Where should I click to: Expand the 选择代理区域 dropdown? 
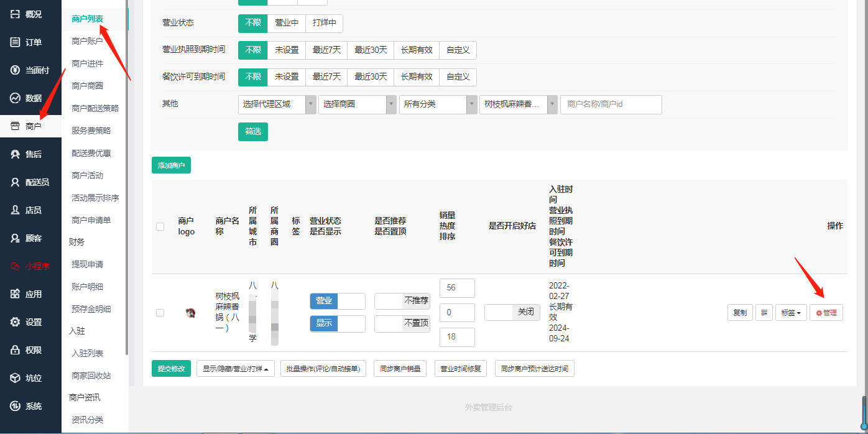(277, 104)
